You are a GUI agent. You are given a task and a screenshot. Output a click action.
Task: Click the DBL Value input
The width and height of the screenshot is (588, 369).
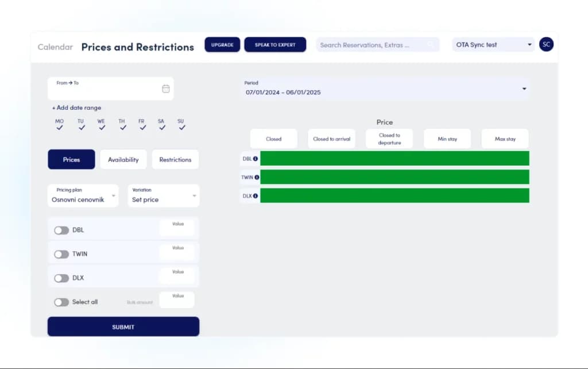[x=177, y=228]
